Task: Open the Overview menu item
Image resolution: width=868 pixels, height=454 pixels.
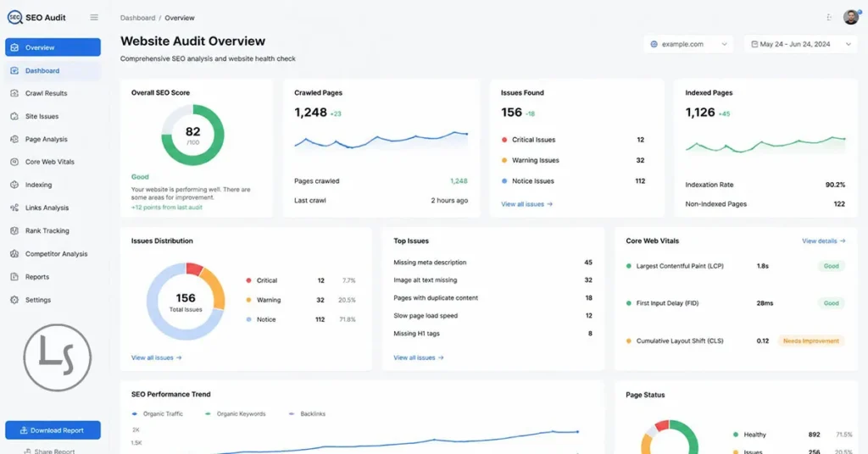Action: click(x=53, y=47)
